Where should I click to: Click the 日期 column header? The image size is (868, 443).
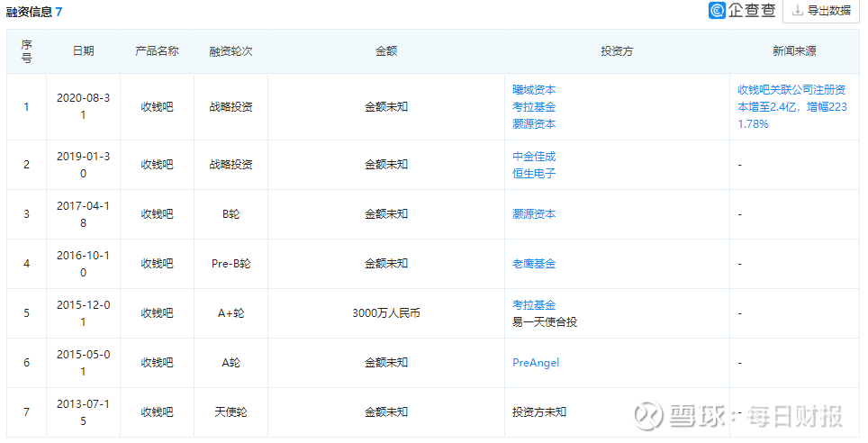[84, 51]
